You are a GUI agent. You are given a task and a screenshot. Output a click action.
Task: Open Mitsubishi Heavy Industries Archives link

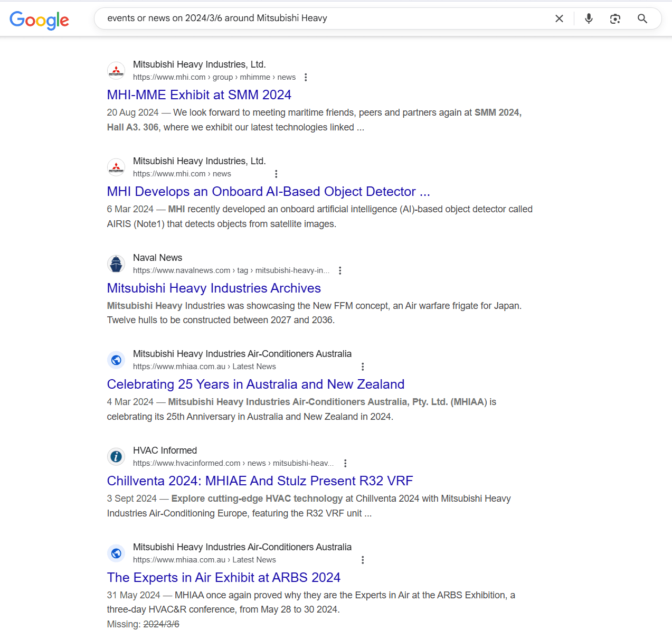pos(214,288)
